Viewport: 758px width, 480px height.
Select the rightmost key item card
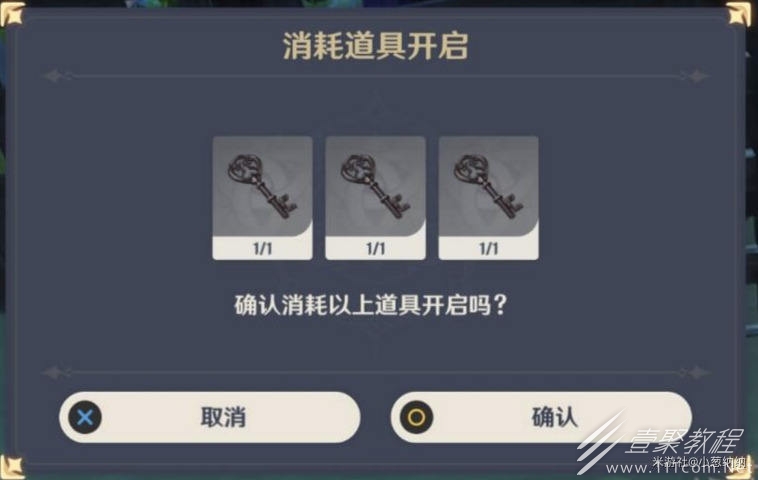click(489, 198)
